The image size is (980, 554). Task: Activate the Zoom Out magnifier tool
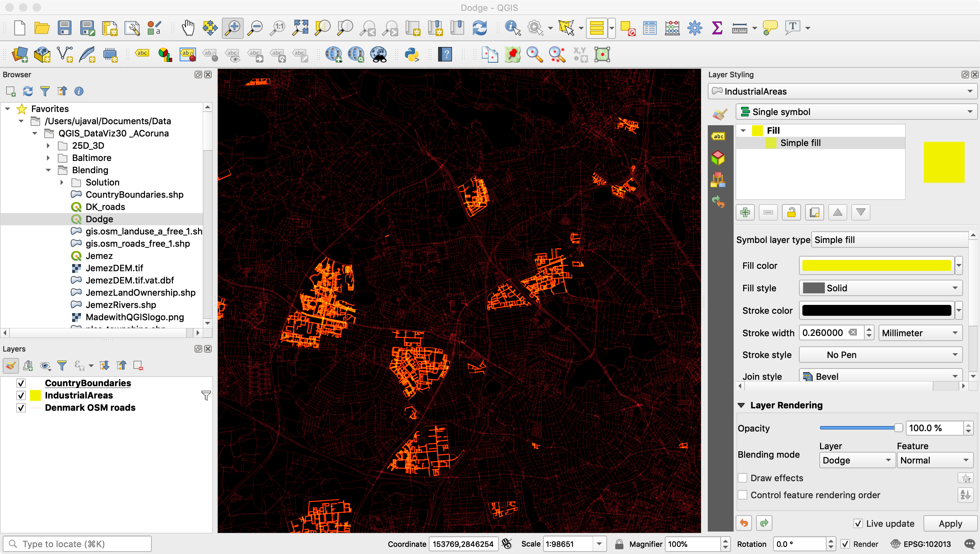(x=255, y=28)
